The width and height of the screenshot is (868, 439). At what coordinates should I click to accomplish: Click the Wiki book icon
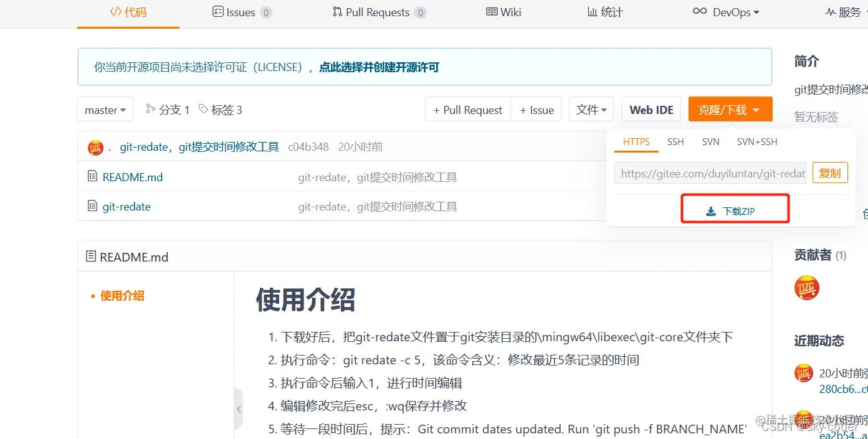[492, 12]
